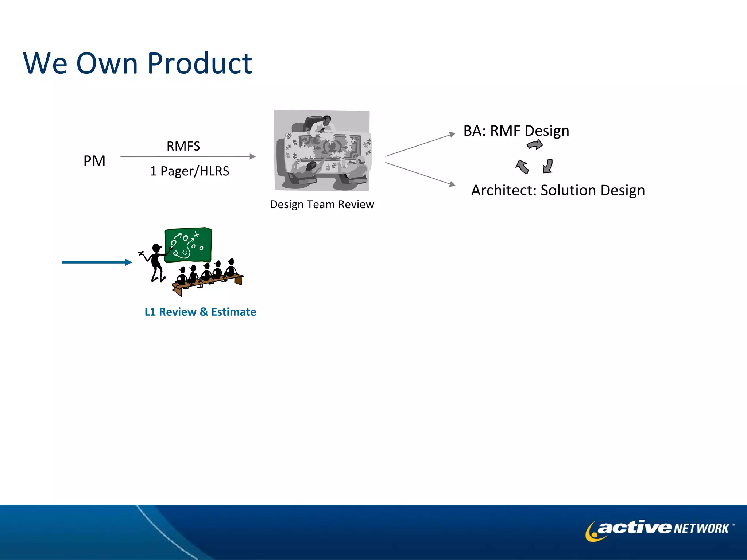Click arrow pointing to BA: RMF Design
Screen dimensions: 747x560
tap(420, 145)
